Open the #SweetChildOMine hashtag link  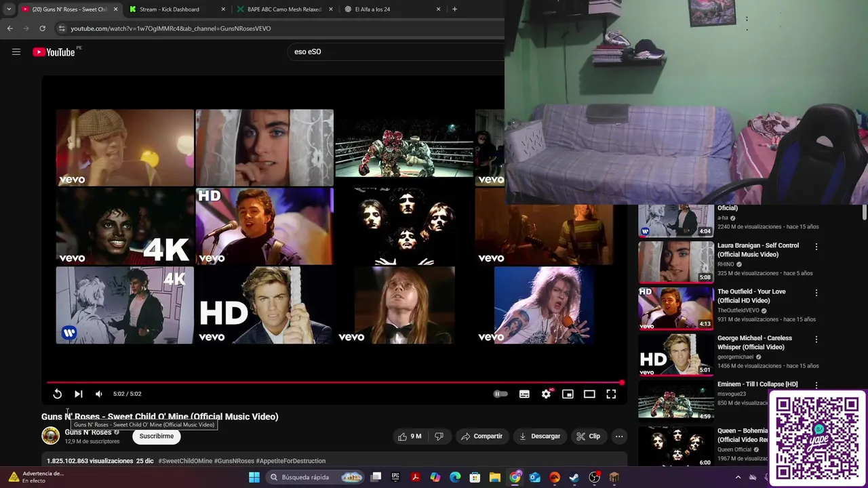185,461
